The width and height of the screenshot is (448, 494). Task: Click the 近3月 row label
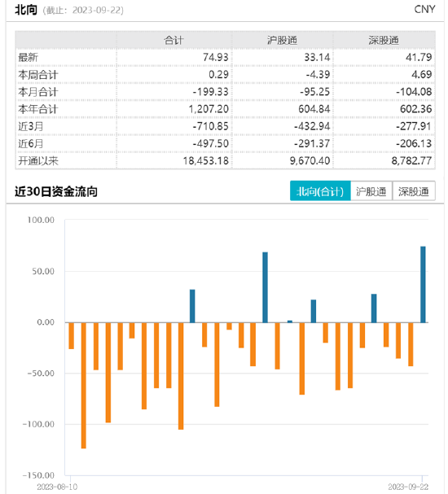click(31, 126)
